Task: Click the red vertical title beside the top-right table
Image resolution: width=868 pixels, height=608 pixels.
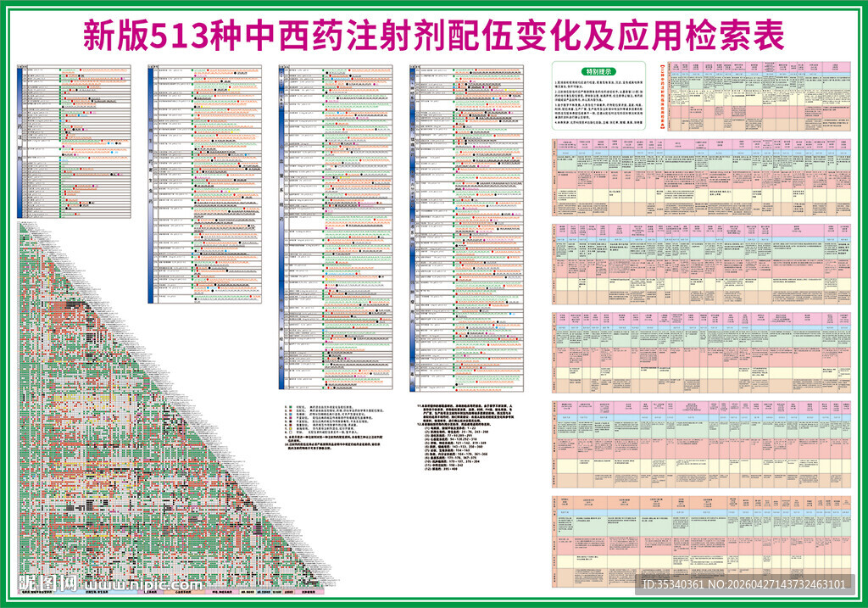Action: tap(662, 96)
